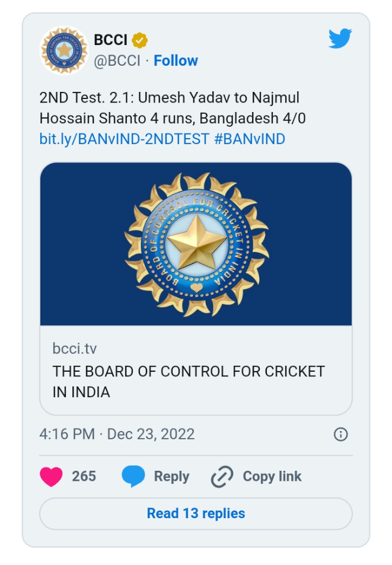Click the blue reply speech bubble icon
This screenshot has width=392, height=565.
(x=133, y=477)
